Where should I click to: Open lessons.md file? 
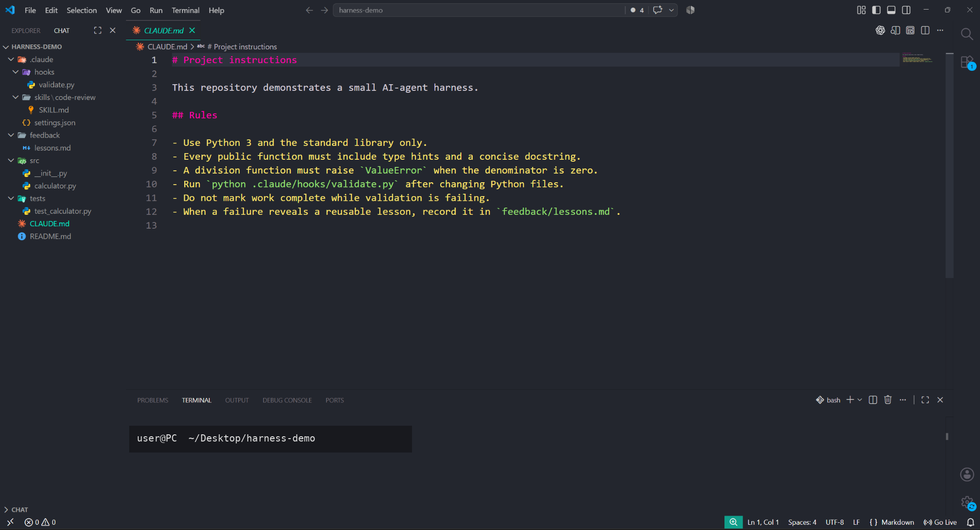(x=52, y=148)
